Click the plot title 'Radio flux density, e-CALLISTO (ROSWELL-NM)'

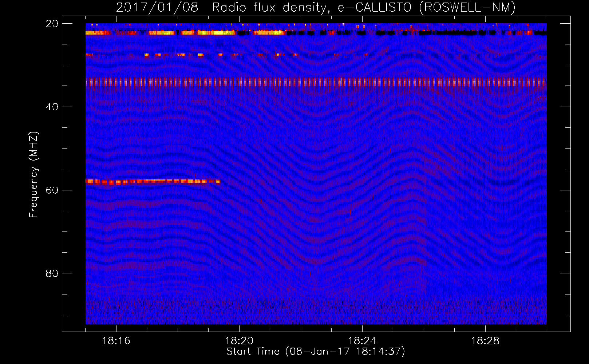click(x=364, y=8)
